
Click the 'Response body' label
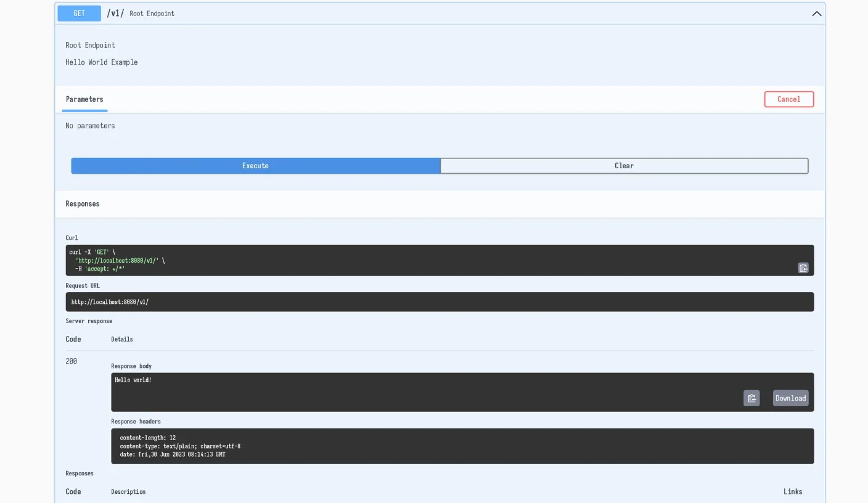click(x=131, y=366)
